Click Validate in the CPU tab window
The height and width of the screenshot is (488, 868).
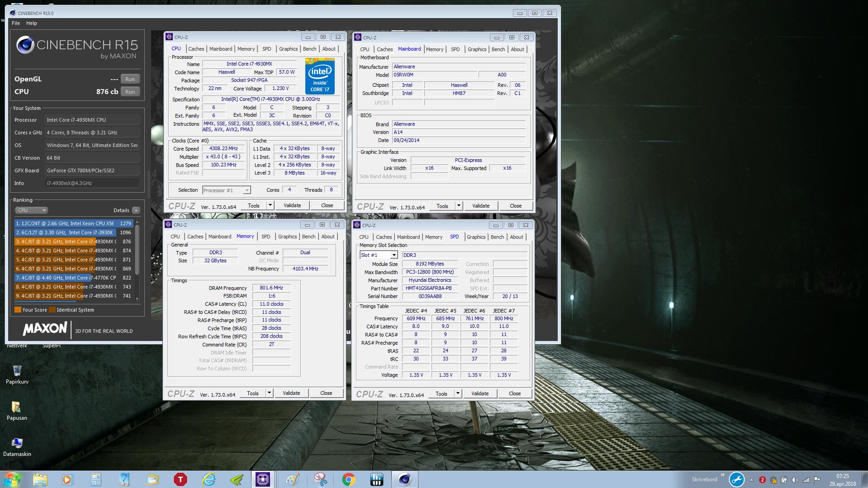pyautogui.click(x=292, y=205)
